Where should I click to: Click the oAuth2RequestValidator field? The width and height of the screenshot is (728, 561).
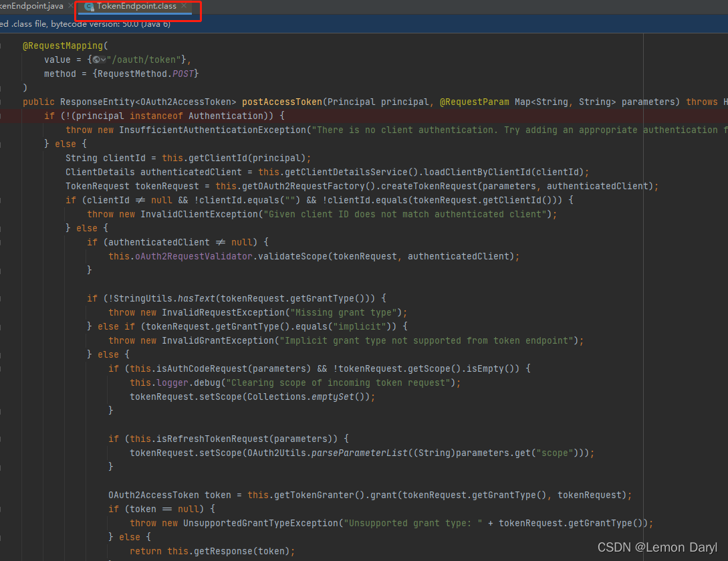(x=194, y=256)
